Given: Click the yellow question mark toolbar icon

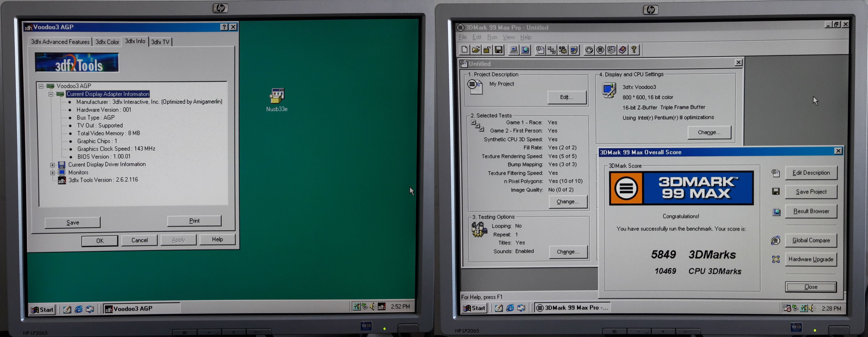Looking at the screenshot, I should click(634, 50).
